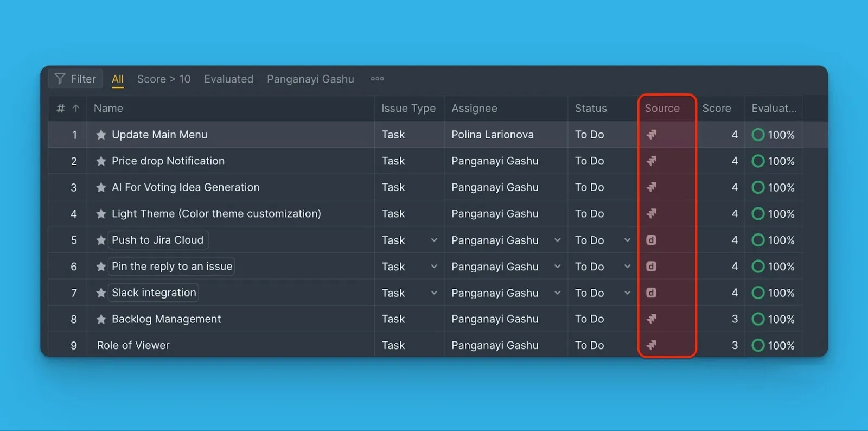868x431 pixels.
Task: Toggle star on Update Main Menu
Action: click(101, 135)
